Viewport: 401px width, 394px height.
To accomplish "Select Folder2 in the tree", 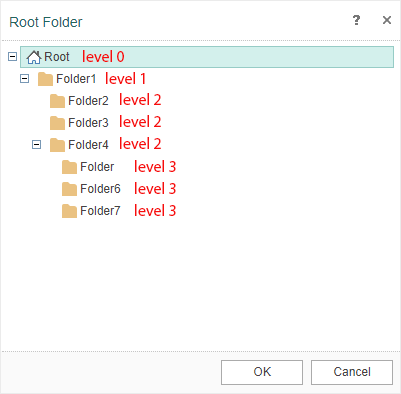I will pos(88,101).
